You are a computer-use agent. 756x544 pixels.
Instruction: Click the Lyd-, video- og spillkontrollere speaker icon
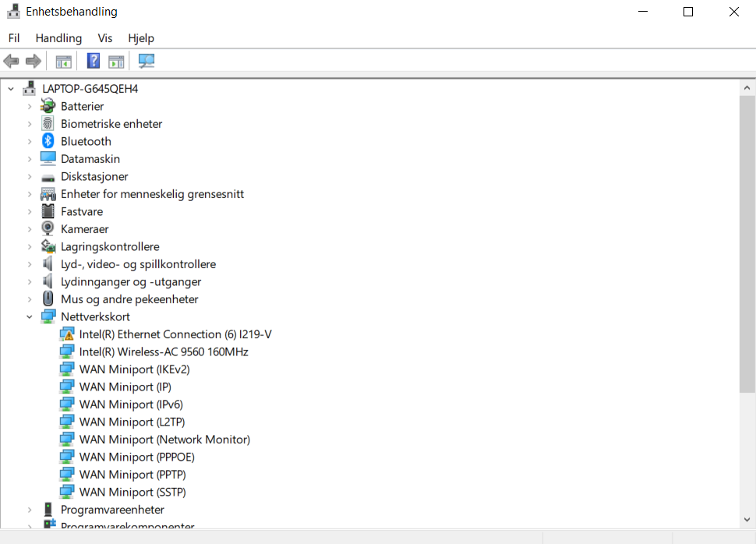pyautogui.click(x=48, y=263)
